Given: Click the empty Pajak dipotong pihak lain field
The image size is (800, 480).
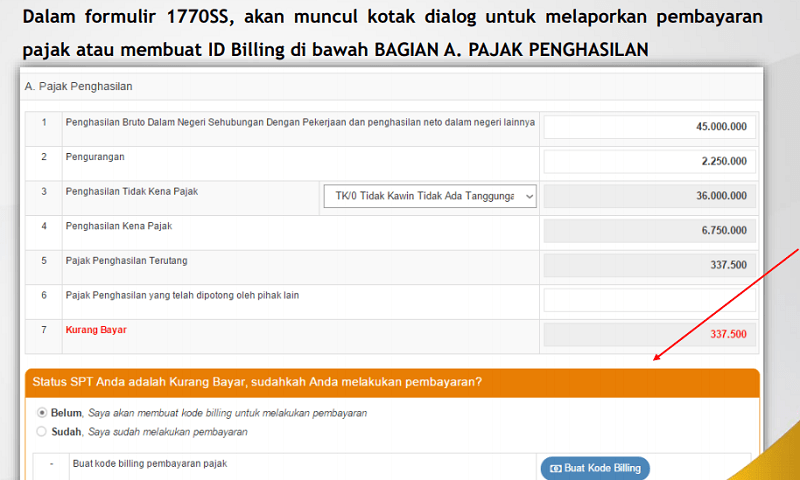Looking at the screenshot, I should (x=649, y=300).
